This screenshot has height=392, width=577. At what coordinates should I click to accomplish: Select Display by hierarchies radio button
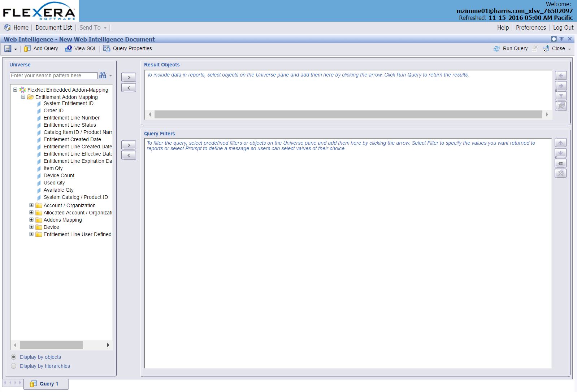pos(14,366)
